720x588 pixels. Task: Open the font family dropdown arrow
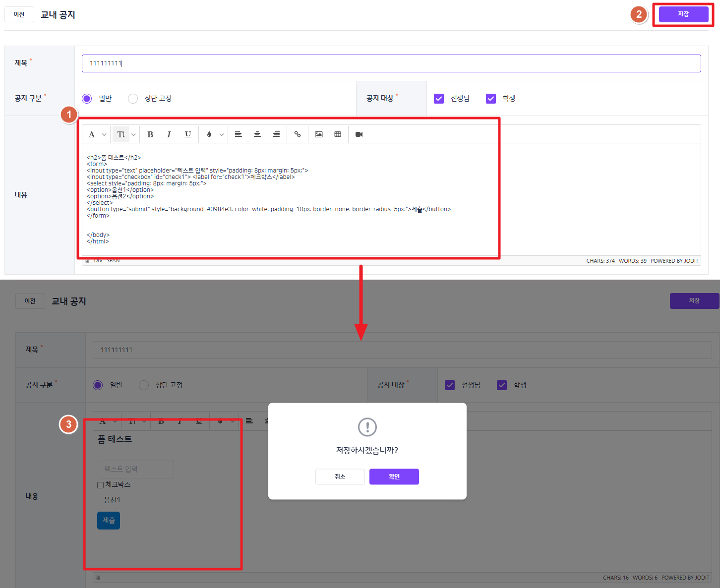(x=104, y=135)
